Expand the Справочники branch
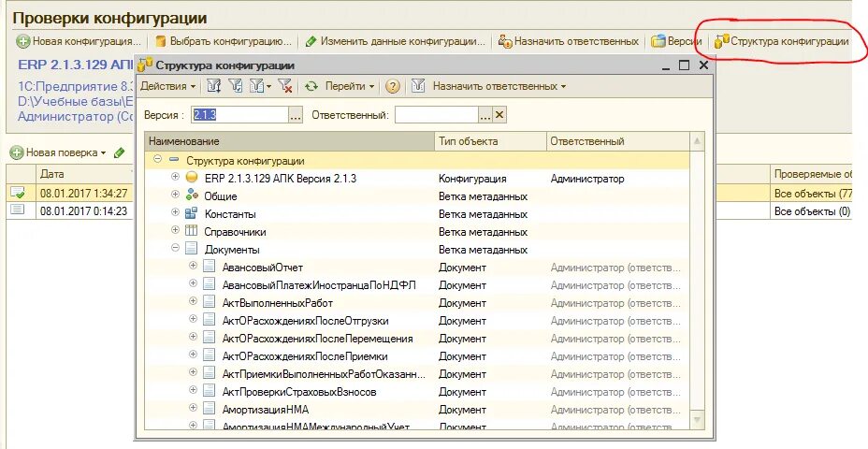The height and width of the screenshot is (449, 868). pos(176,230)
